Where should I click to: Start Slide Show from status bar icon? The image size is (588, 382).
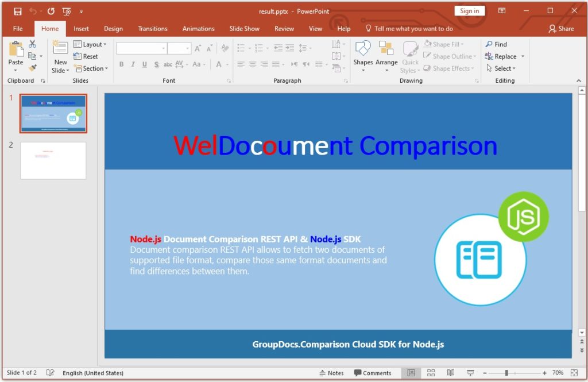tap(470, 373)
